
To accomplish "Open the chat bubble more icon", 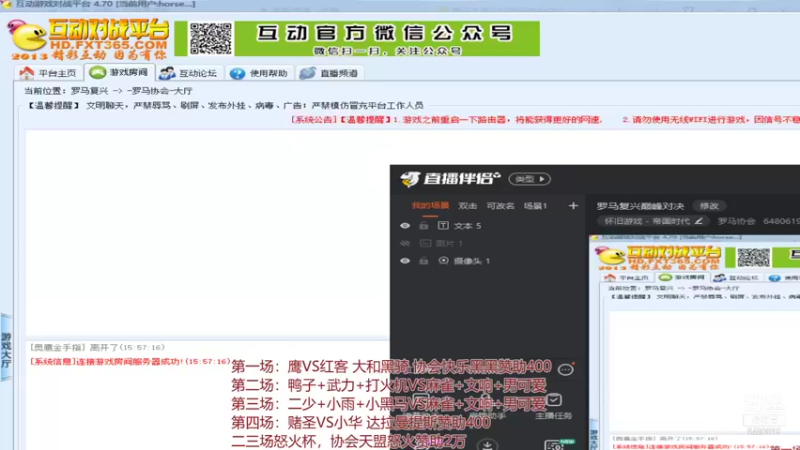I will tap(565, 369).
